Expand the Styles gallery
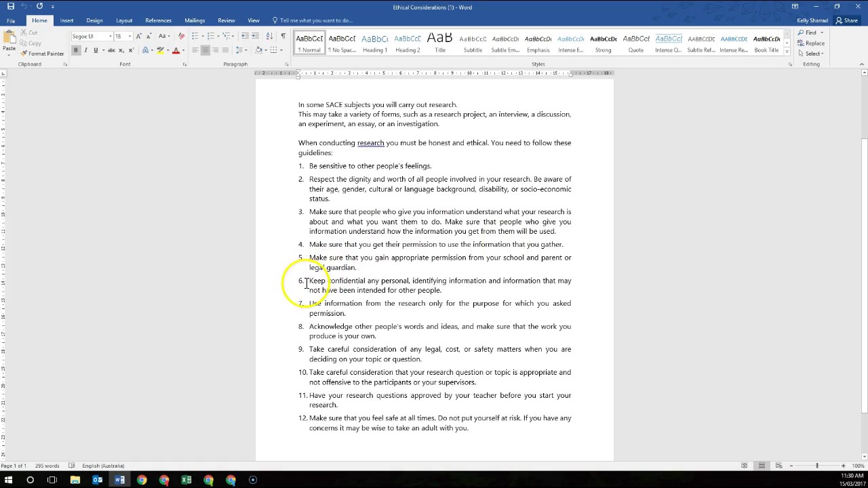The image size is (868, 488). 787,52
